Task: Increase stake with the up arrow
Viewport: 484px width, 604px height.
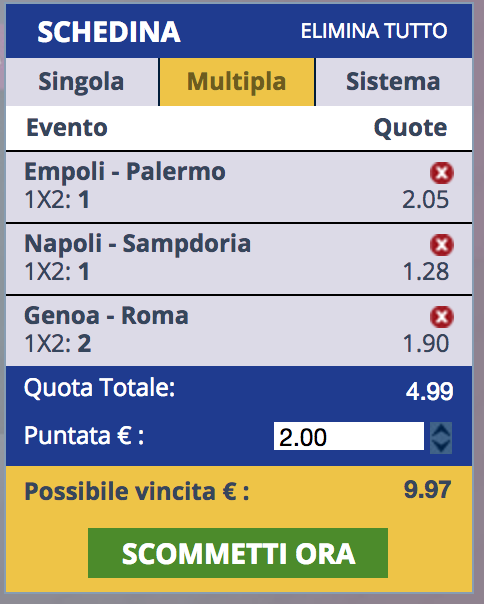Action: point(441,430)
